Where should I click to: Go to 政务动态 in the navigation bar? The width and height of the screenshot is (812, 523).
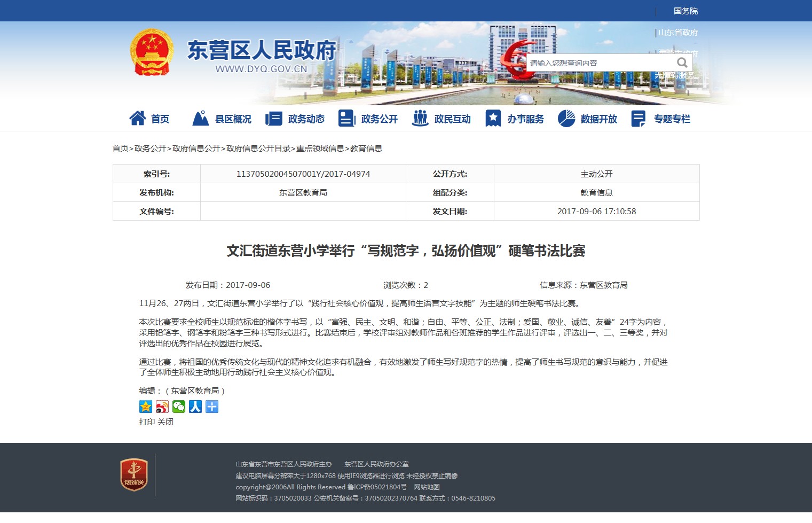pyautogui.click(x=295, y=119)
